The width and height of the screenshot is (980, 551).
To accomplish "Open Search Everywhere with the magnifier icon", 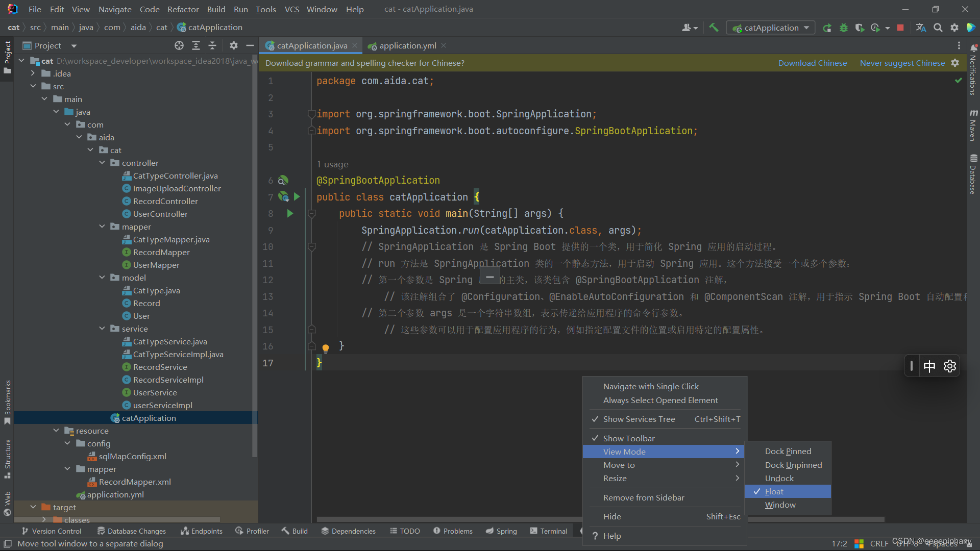I will [x=938, y=28].
